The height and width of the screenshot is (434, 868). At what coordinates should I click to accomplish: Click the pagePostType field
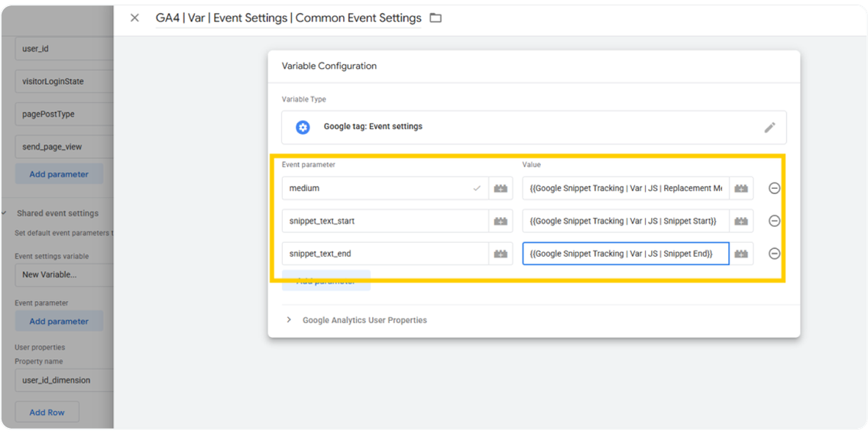pyautogui.click(x=64, y=114)
